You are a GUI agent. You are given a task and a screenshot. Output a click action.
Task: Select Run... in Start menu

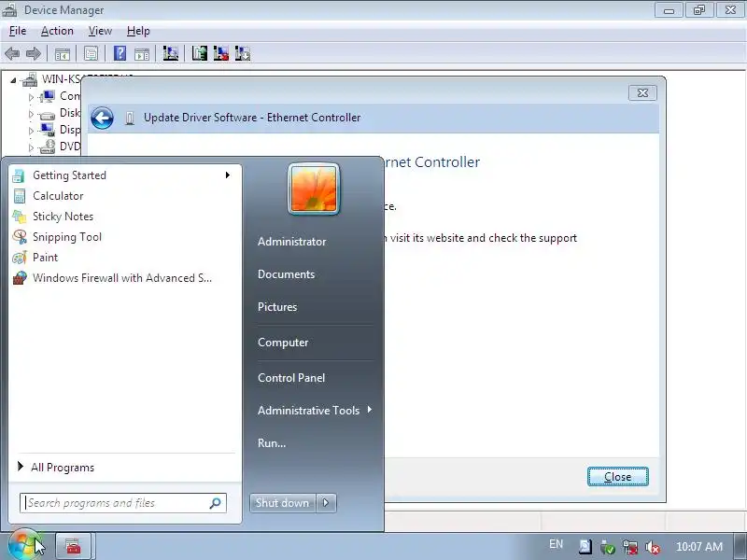(x=272, y=442)
